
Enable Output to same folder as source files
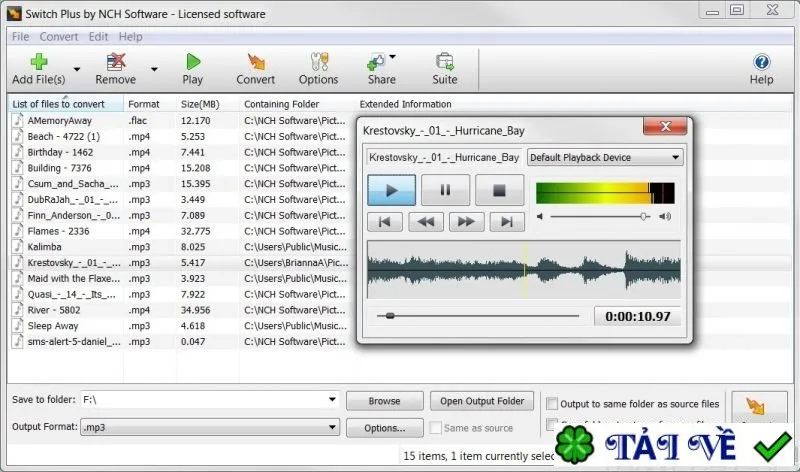[x=552, y=404]
